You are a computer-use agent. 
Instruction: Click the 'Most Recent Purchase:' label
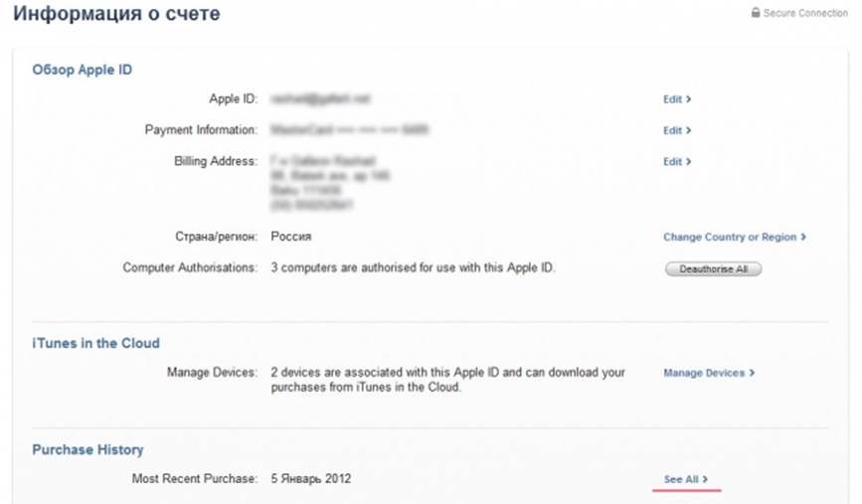tap(194, 479)
